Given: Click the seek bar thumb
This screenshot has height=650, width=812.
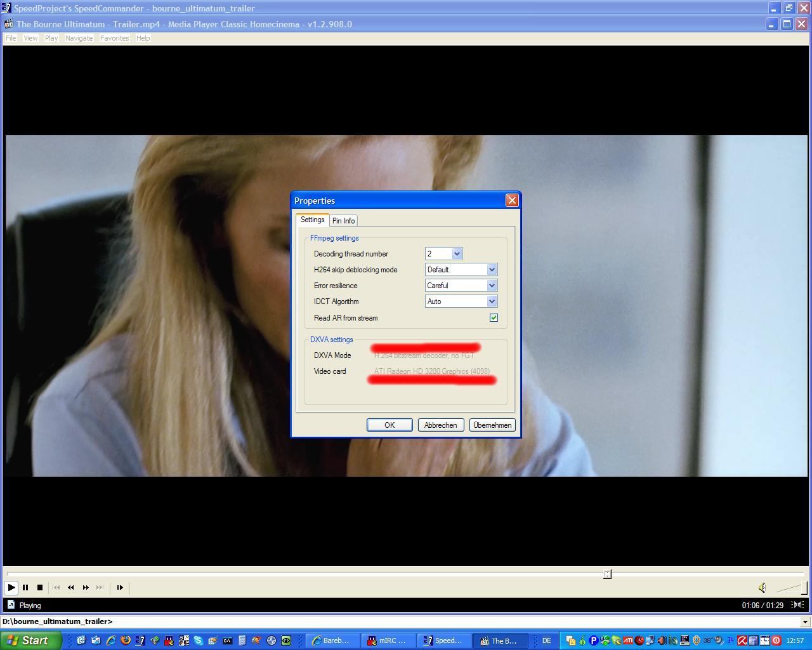Looking at the screenshot, I should click(607, 574).
